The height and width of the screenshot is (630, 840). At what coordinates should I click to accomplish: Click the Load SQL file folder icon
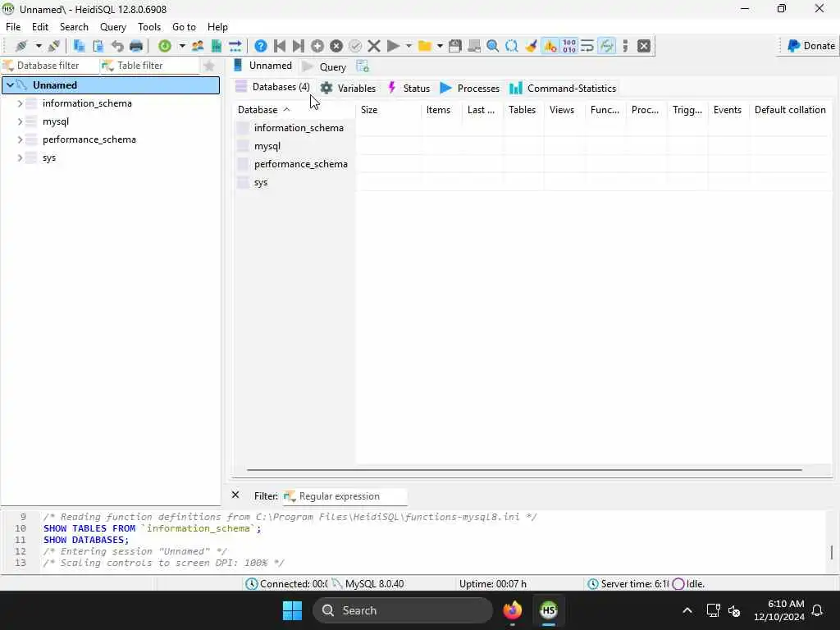[x=425, y=46]
